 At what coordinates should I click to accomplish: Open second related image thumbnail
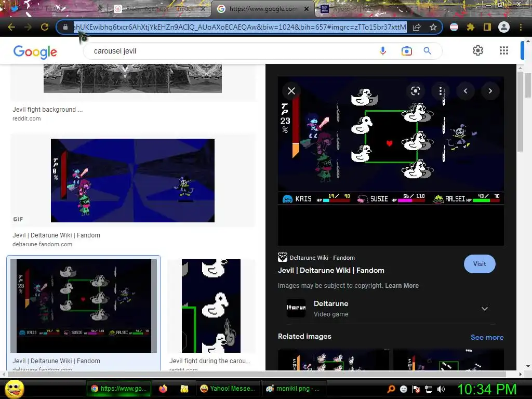pyautogui.click(x=448, y=360)
